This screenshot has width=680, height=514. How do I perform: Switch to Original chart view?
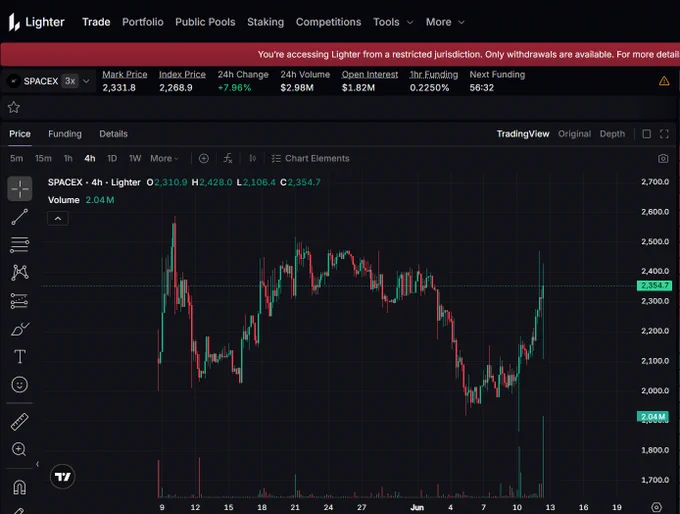[574, 134]
